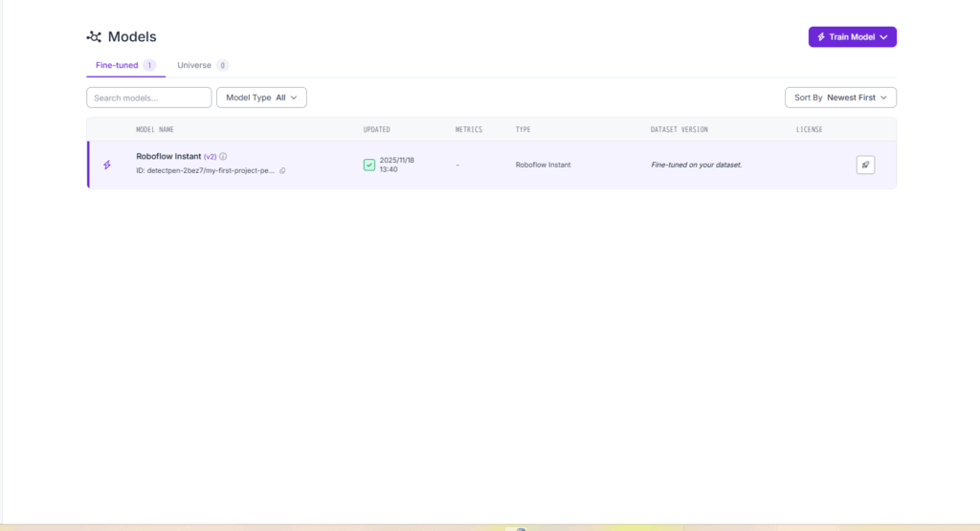Click the count badge on the Fine-tuned tab
Viewport: 980px width, 531px height.
[149, 65]
